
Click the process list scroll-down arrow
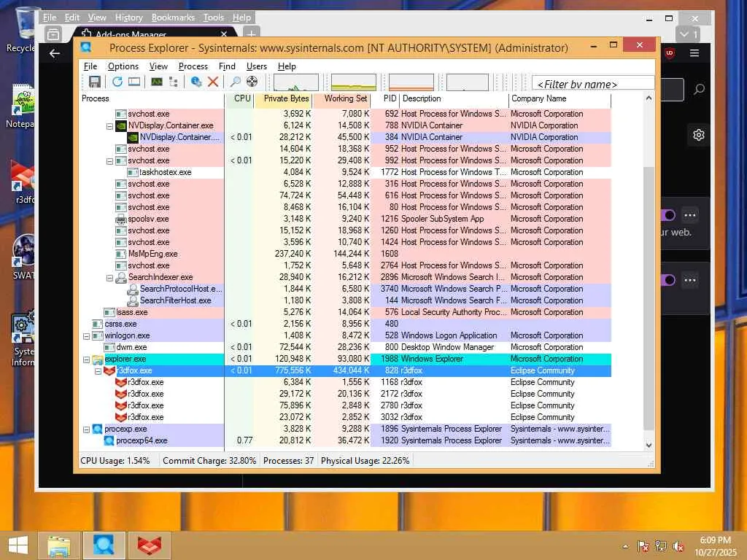(649, 446)
